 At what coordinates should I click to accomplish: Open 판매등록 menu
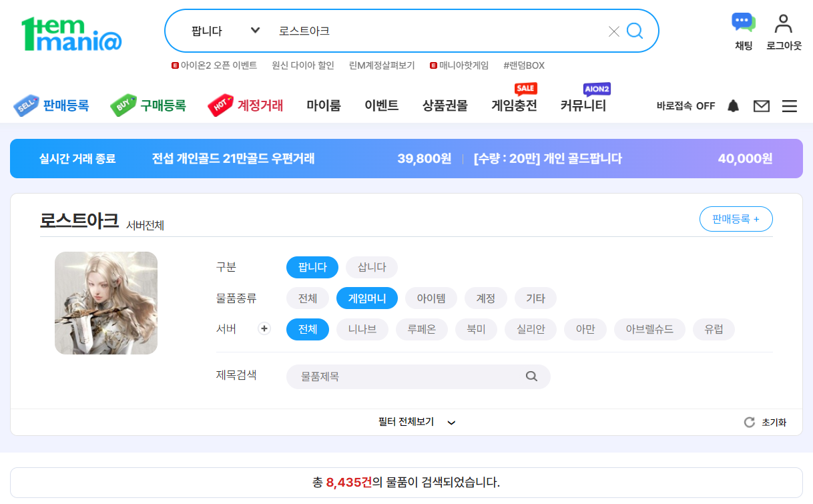(x=66, y=105)
